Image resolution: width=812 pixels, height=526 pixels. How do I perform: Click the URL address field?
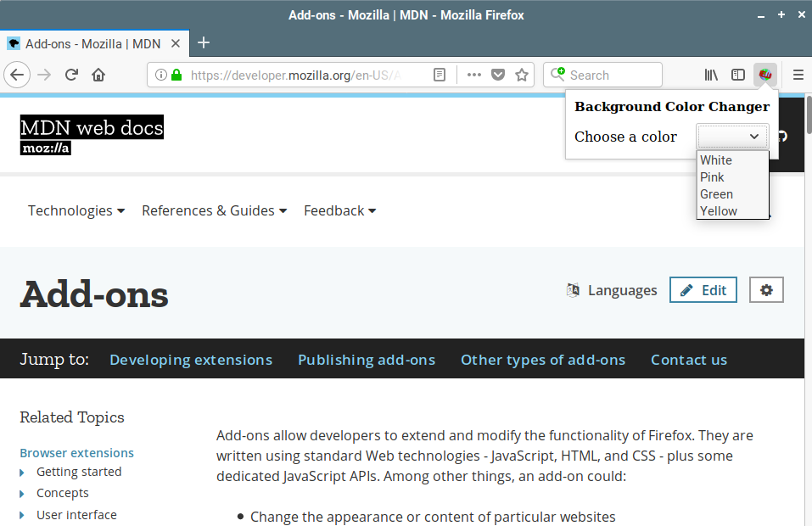click(295, 75)
